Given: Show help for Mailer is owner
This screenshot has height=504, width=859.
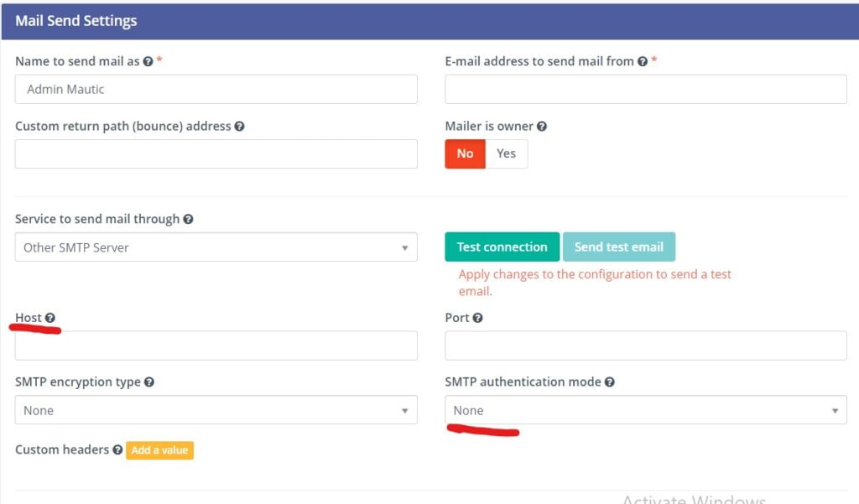Looking at the screenshot, I should pos(542,126).
